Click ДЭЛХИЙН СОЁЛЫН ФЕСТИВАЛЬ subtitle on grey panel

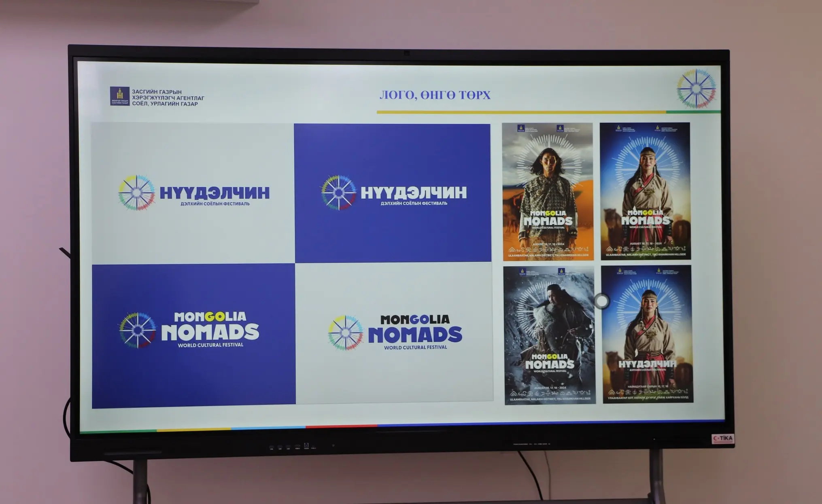[215, 204]
